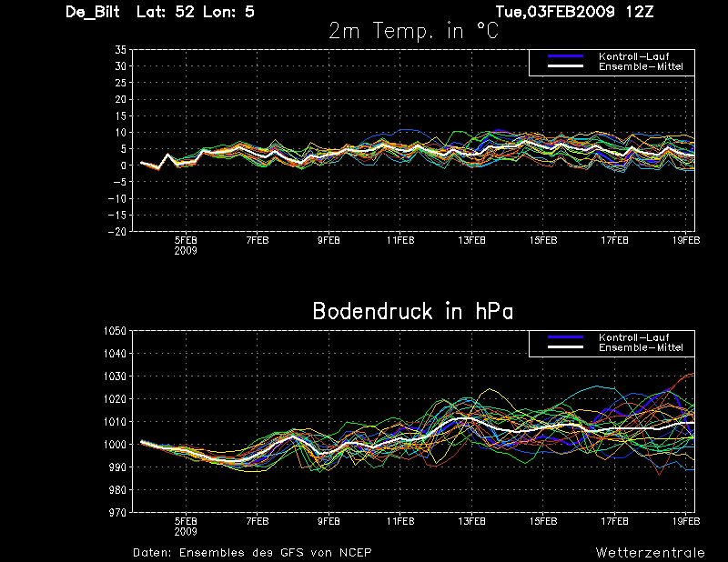
Task: Click the De_Bilt location label
Action: coord(93,12)
